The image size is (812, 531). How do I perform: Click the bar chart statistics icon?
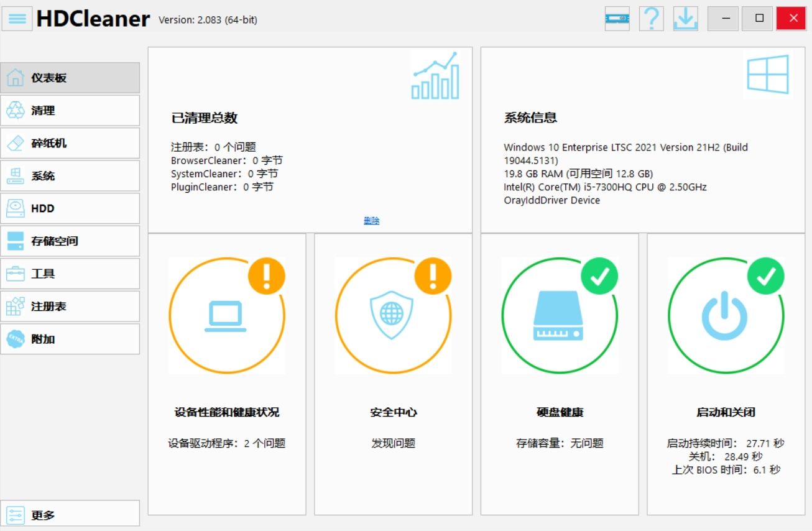(435, 75)
